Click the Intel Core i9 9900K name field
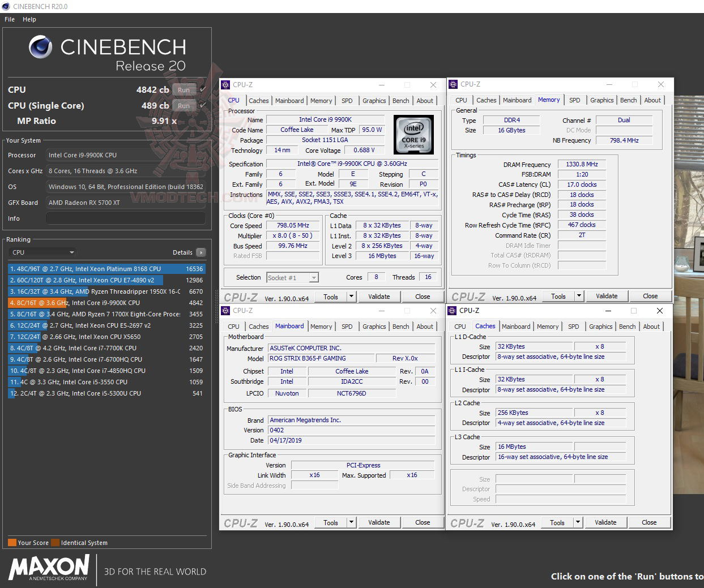Viewport: 704px width, 588px height. 325,119
